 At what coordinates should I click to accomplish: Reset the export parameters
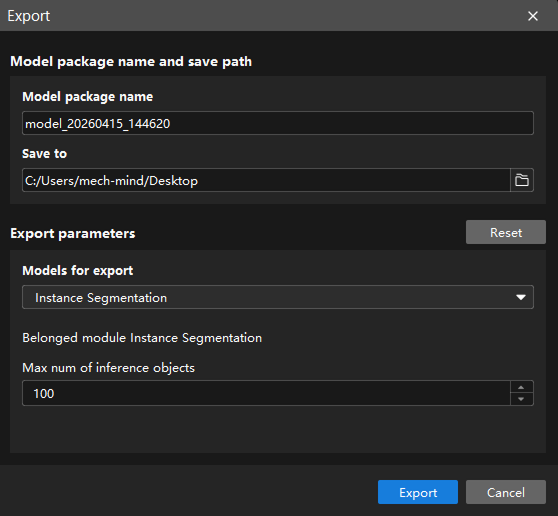tap(506, 232)
